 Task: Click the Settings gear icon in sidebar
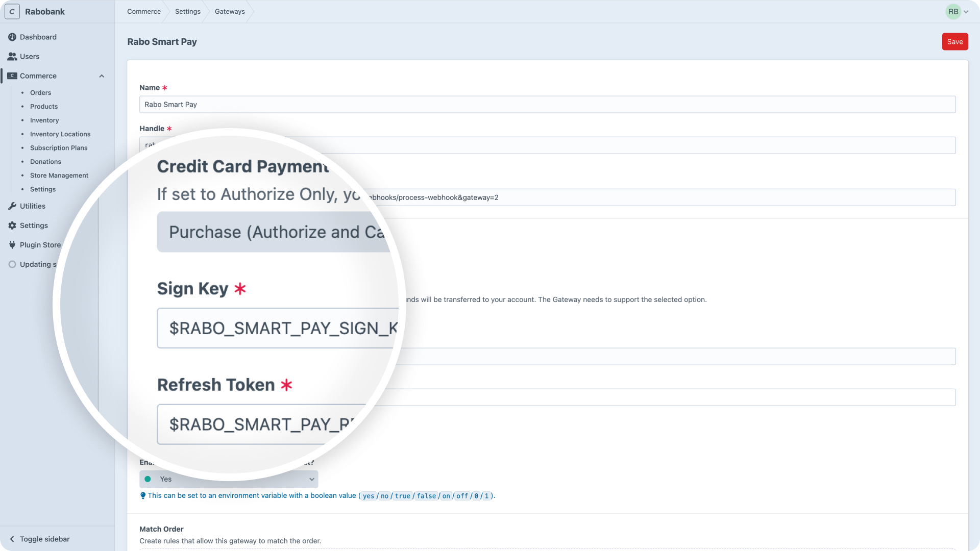tap(12, 226)
